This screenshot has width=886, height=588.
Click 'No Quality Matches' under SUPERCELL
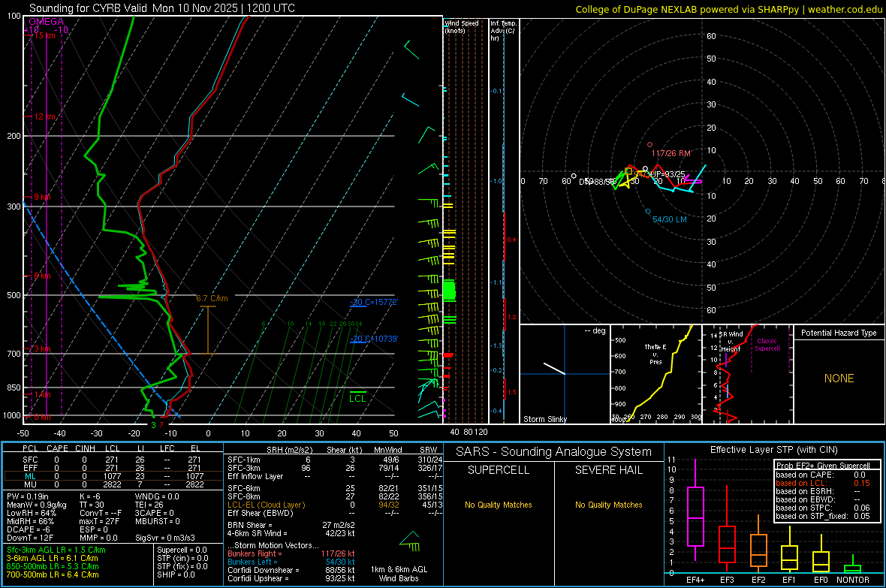coord(498,505)
